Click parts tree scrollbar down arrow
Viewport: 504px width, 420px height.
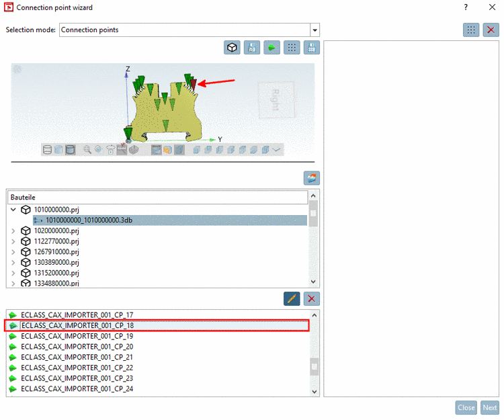pyautogui.click(x=313, y=282)
